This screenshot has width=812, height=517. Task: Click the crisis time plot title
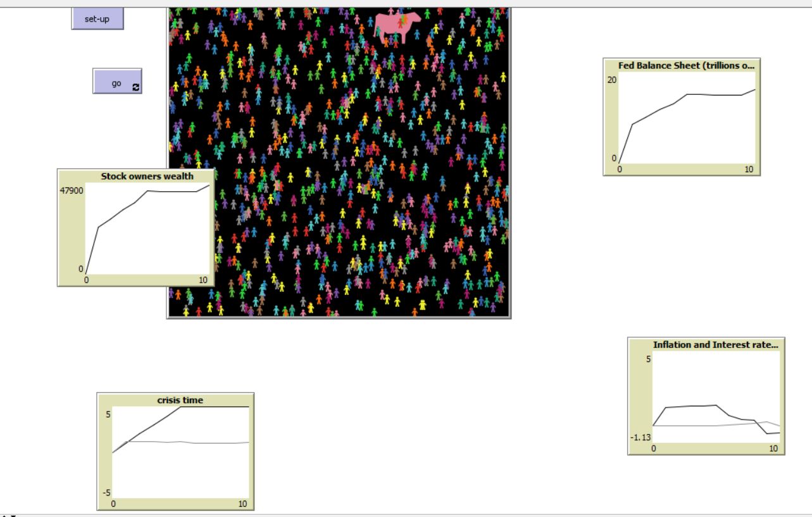180,400
